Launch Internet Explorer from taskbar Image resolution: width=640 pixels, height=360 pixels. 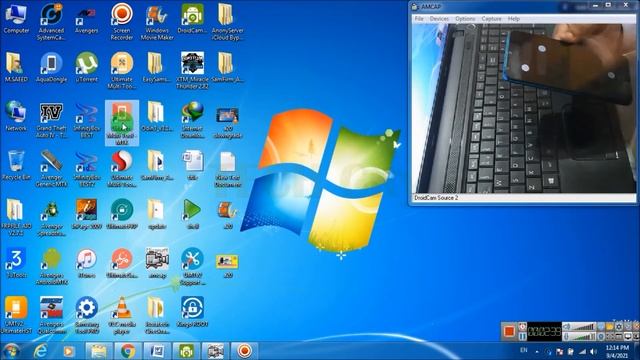(40, 351)
